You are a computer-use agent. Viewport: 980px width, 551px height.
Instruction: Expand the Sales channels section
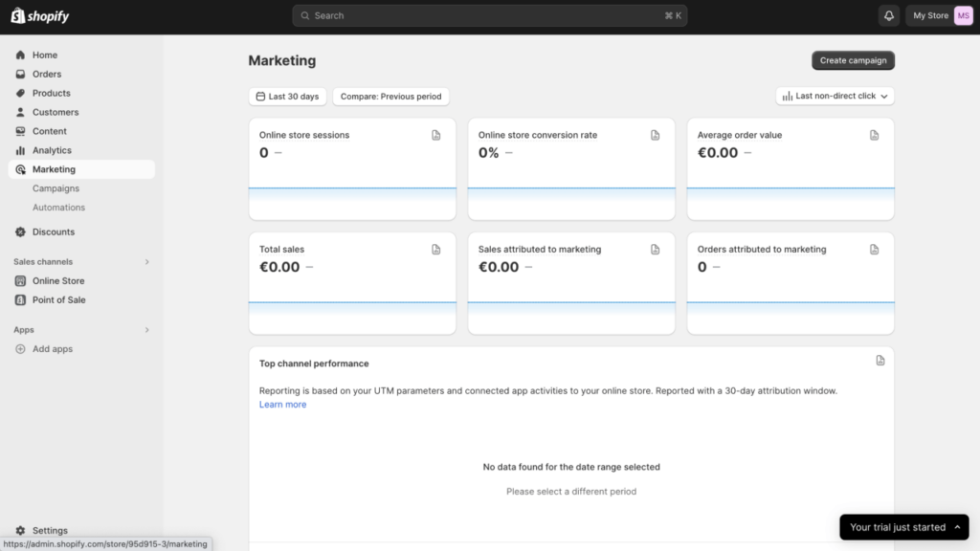click(x=146, y=261)
